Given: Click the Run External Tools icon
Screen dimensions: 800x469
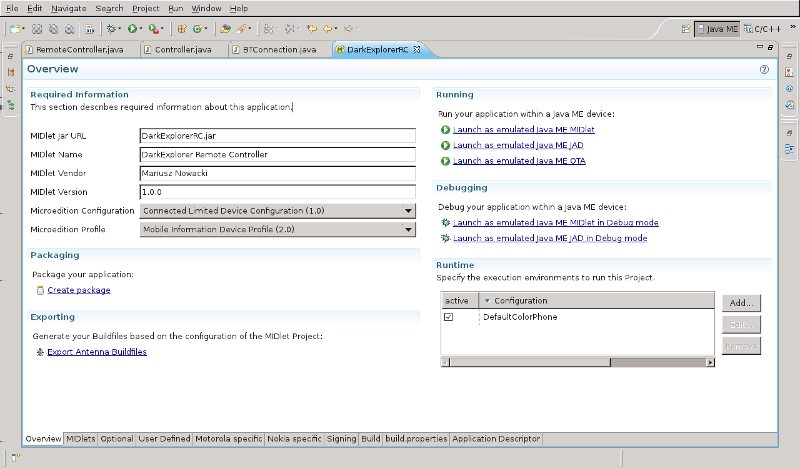Looking at the screenshot, I should (x=153, y=29).
